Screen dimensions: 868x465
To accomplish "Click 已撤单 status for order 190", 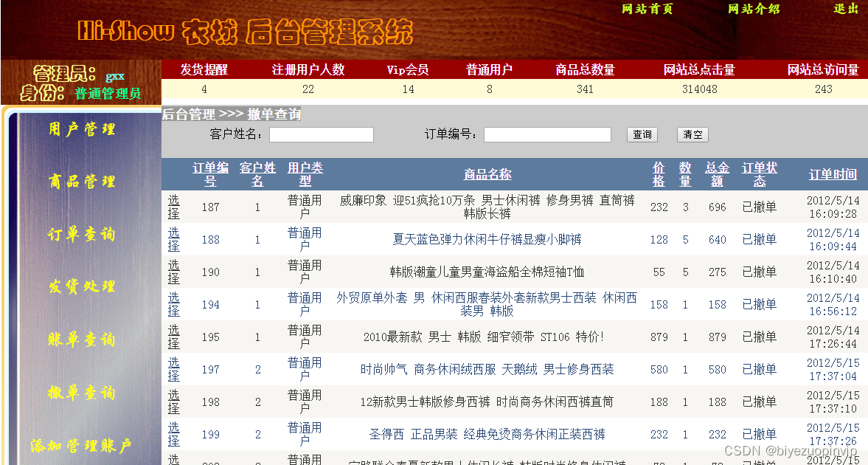I will point(760,272).
